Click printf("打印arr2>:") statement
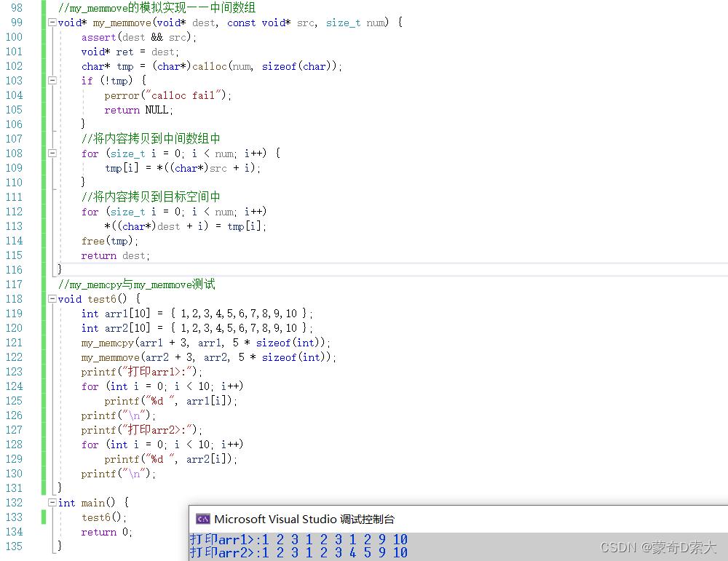728x561 pixels. [x=142, y=430]
